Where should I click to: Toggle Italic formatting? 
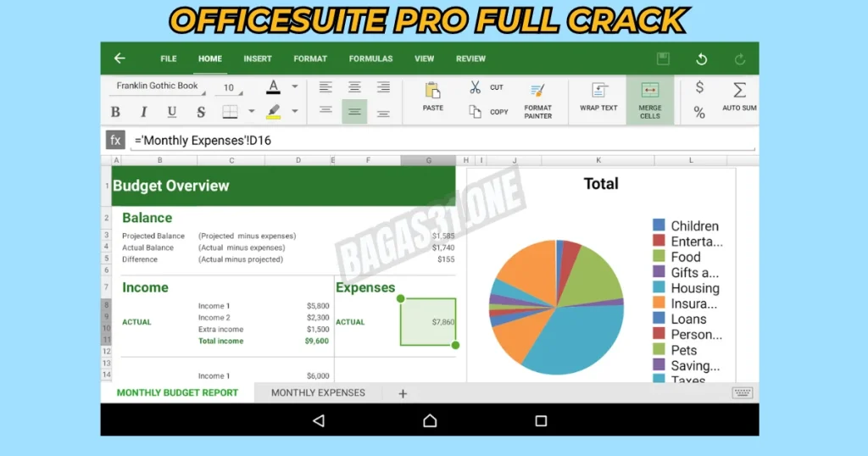[144, 112]
